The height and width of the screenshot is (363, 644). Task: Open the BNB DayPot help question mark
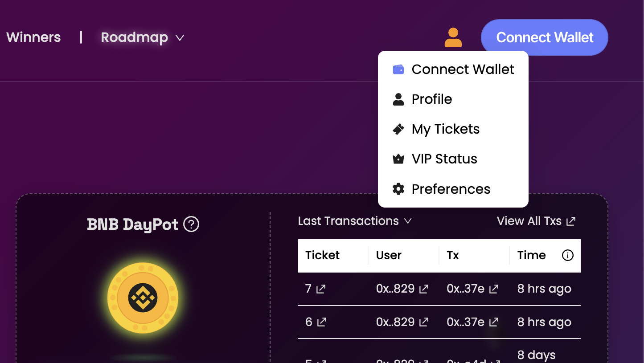192,224
